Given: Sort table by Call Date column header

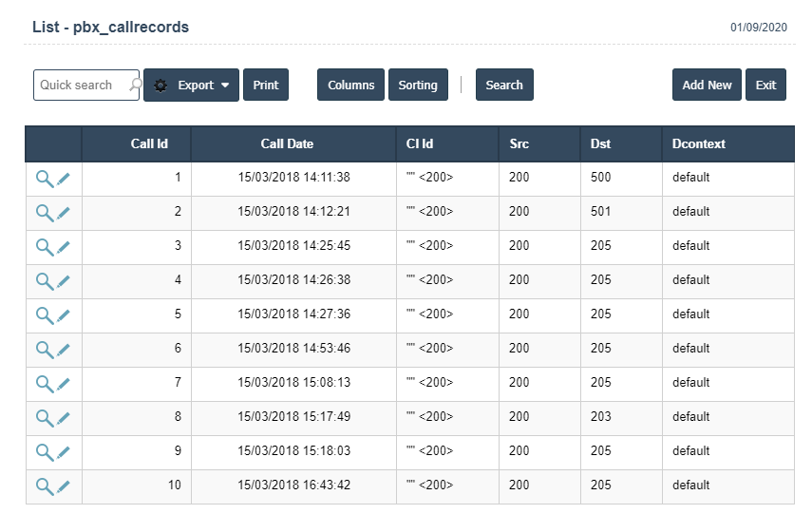Looking at the screenshot, I should [x=287, y=144].
